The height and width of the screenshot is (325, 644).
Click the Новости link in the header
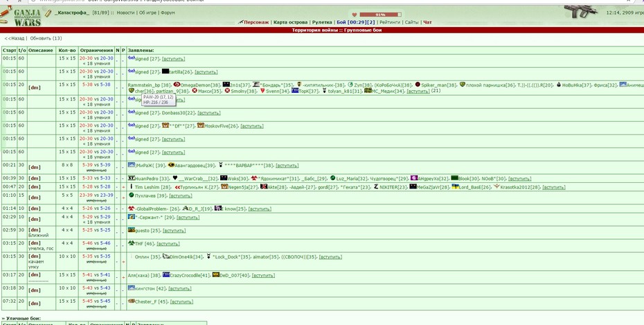click(125, 12)
